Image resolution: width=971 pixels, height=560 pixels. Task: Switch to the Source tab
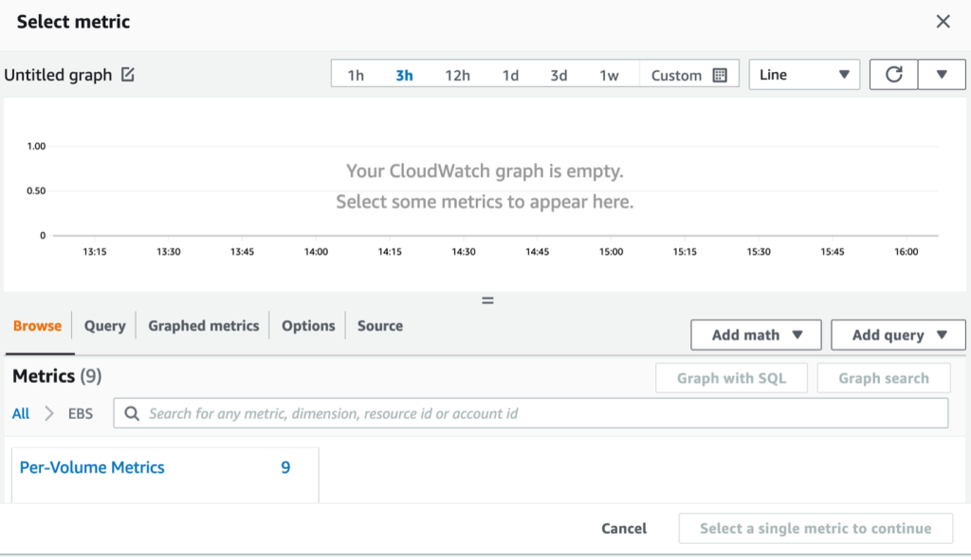point(379,325)
